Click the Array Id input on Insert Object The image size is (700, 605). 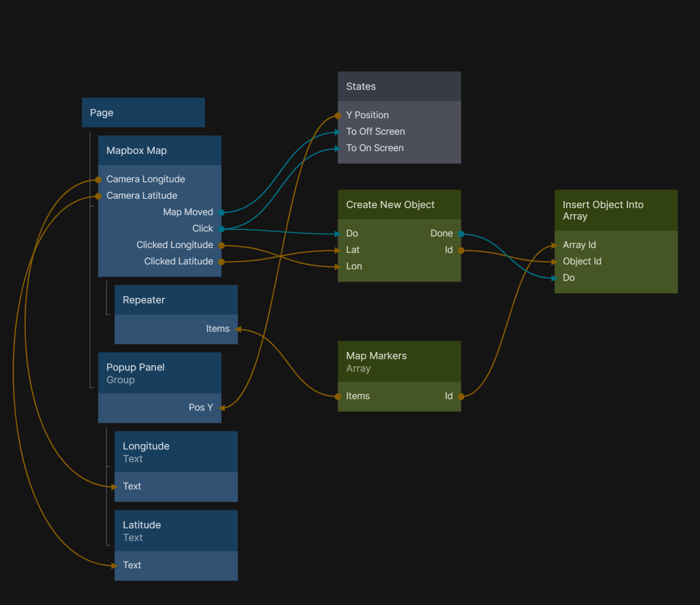(556, 245)
